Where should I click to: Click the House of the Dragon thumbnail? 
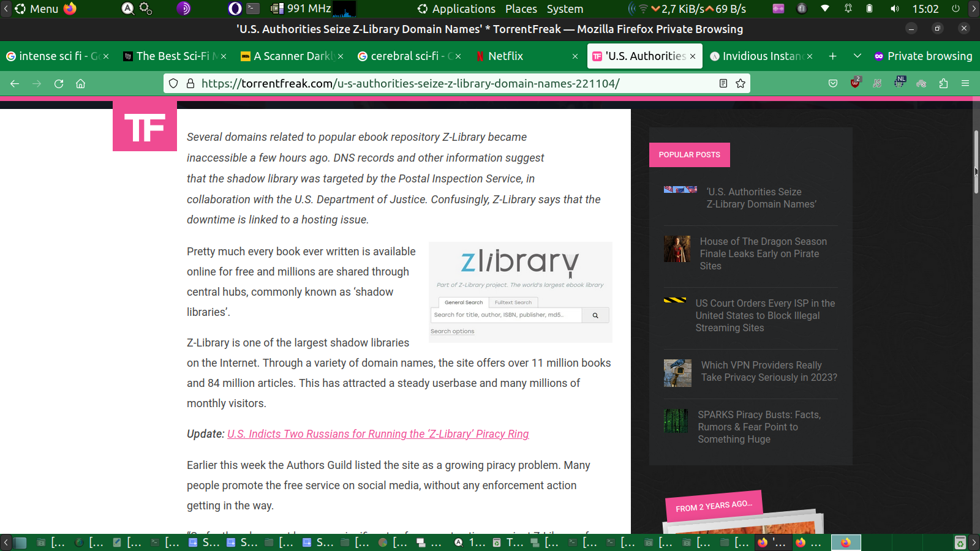(x=677, y=249)
